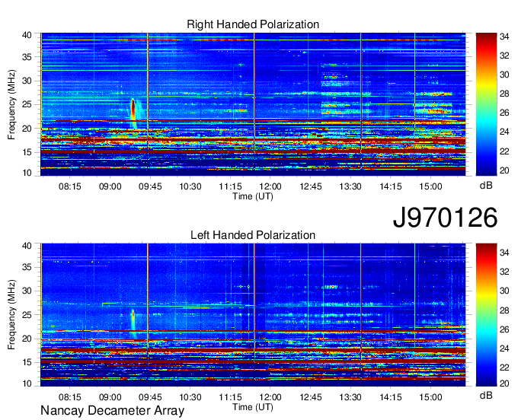Click "Frequency (MHz)" axis label of left-handed plot
Viewport: 518px width, 420px height.
[x=11, y=315]
